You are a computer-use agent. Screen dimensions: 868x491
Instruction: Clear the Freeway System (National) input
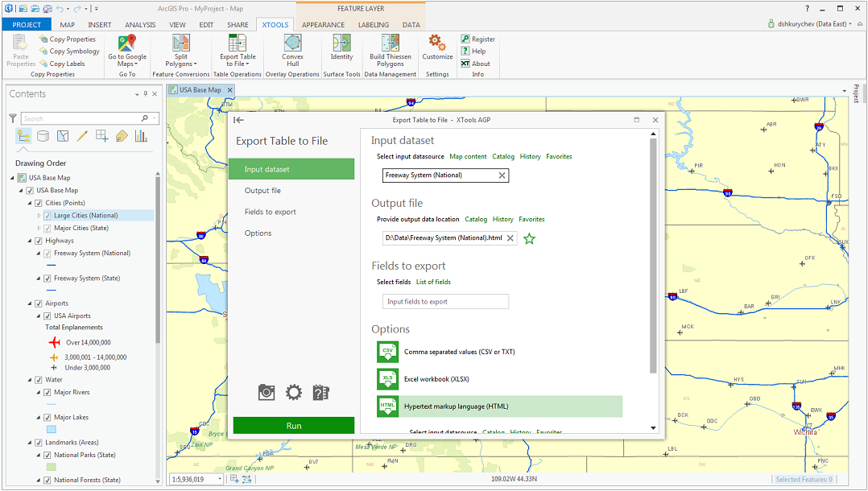(502, 175)
